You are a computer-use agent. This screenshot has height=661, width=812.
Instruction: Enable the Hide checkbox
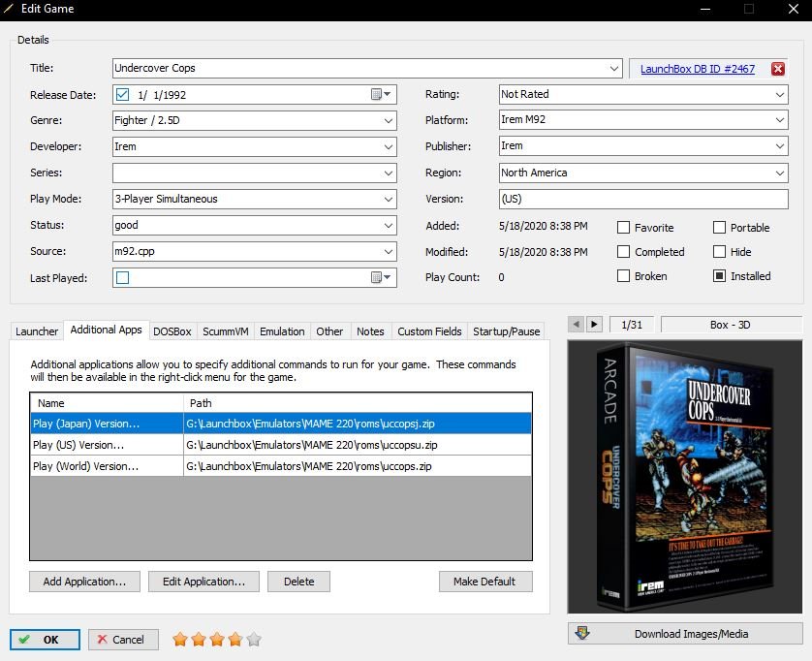coord(719,252)
